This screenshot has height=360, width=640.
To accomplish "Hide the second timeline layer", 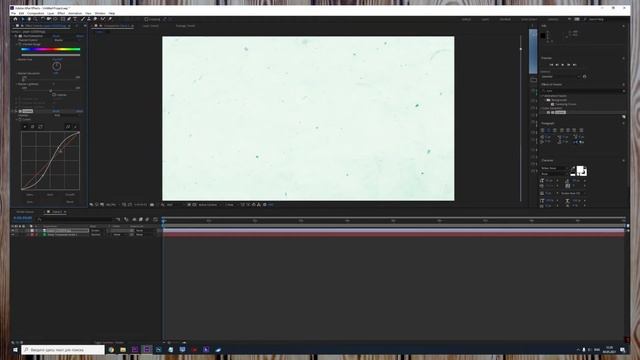I will tap(13, 235).
